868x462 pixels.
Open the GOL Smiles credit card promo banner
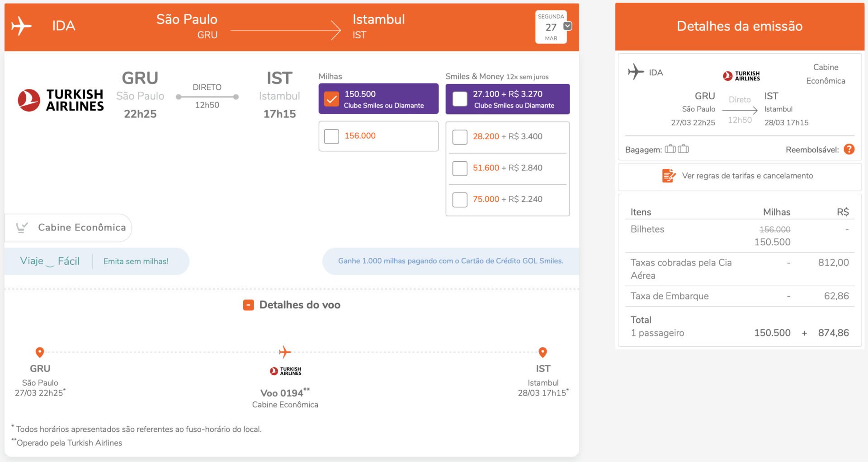451,261
